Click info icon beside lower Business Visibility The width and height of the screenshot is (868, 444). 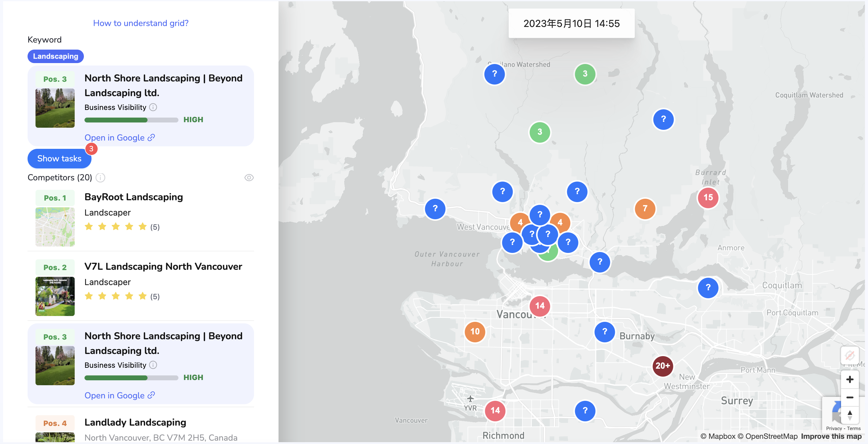pos(153,365)
